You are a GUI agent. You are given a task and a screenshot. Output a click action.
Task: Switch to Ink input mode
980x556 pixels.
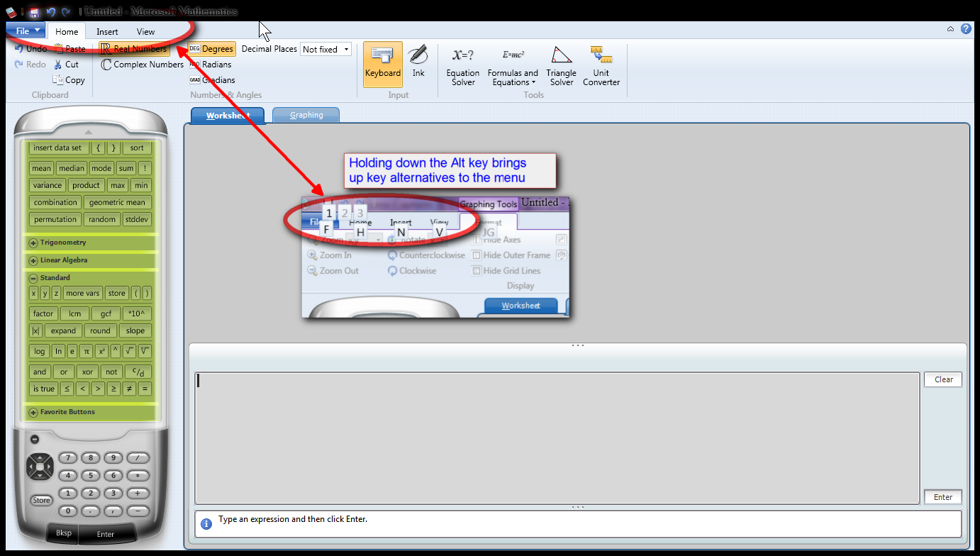(418, 65)
